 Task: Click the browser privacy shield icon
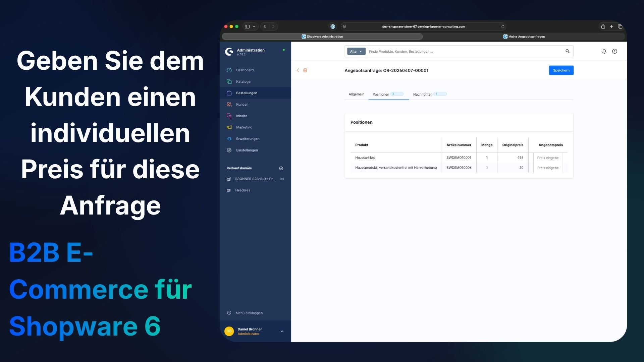click(x=333, y=26)
